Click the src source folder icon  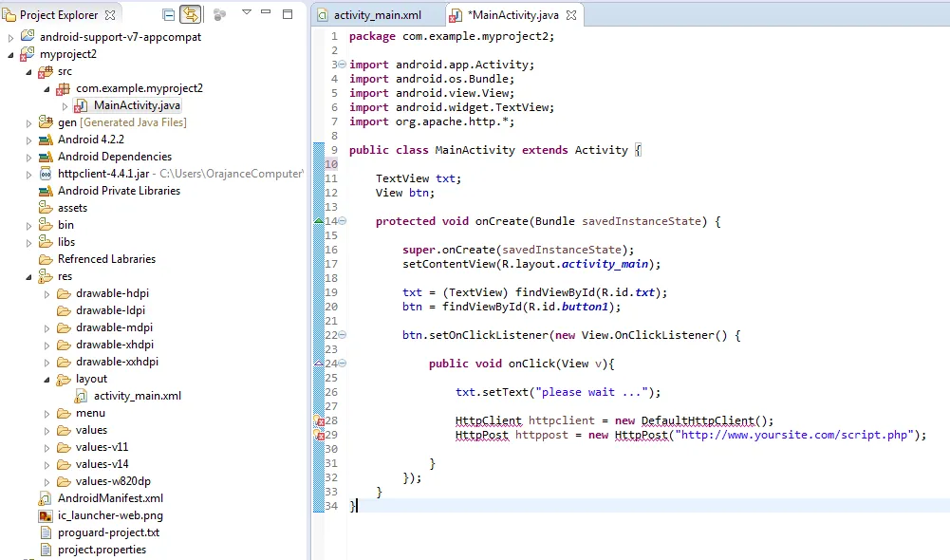tap(46, 71)
